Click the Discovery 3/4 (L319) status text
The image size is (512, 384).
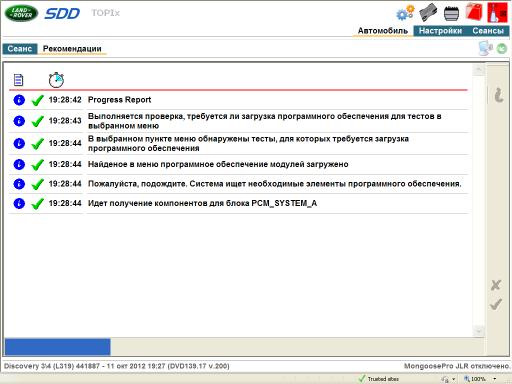117,366
